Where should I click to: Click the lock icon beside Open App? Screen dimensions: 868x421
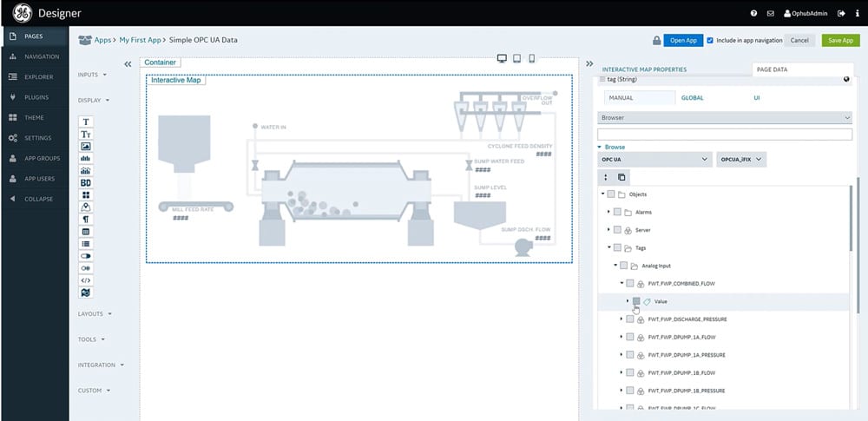point(656,40)
